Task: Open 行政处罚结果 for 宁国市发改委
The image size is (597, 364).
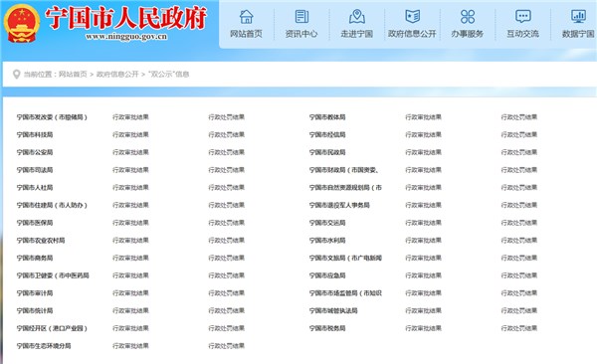Action: pos(226,117)
